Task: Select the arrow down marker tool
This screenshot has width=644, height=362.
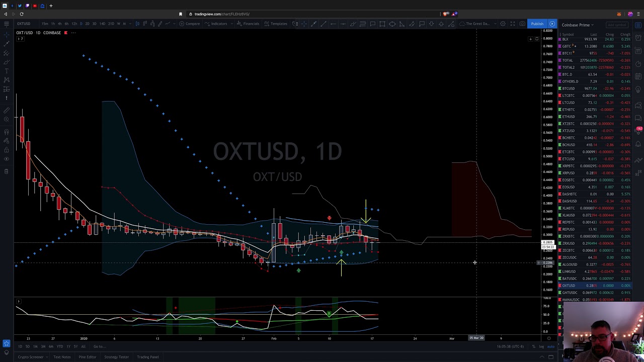Action: (x=431, y=24)
